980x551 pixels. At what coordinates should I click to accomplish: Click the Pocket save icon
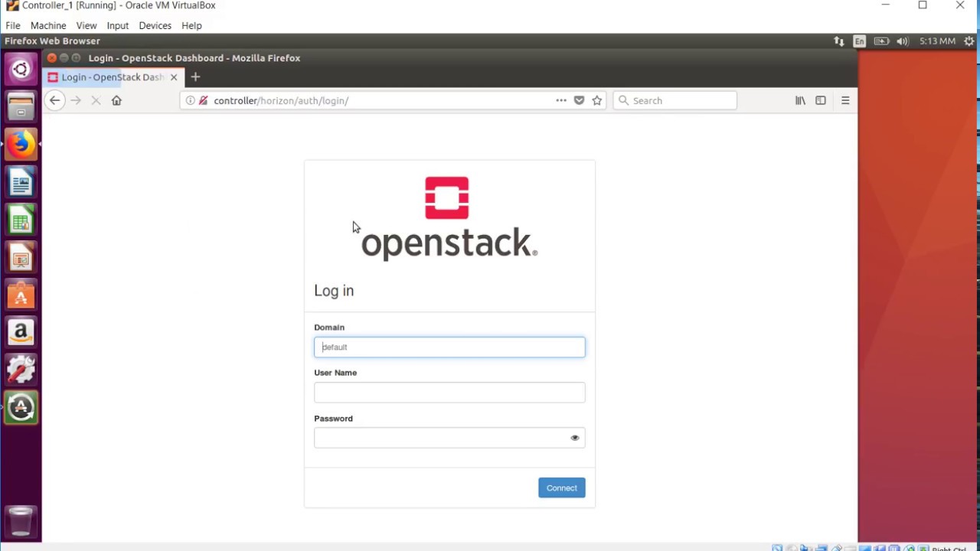tap(579, 100)
